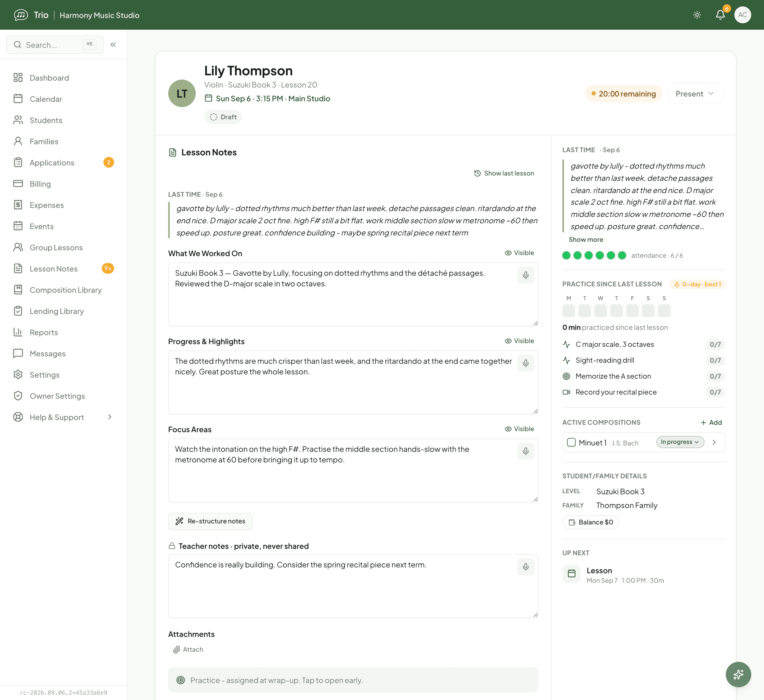The width and height of the screenshot is (764, 700).
Task: Add an active composition
Action: [711, 422]
